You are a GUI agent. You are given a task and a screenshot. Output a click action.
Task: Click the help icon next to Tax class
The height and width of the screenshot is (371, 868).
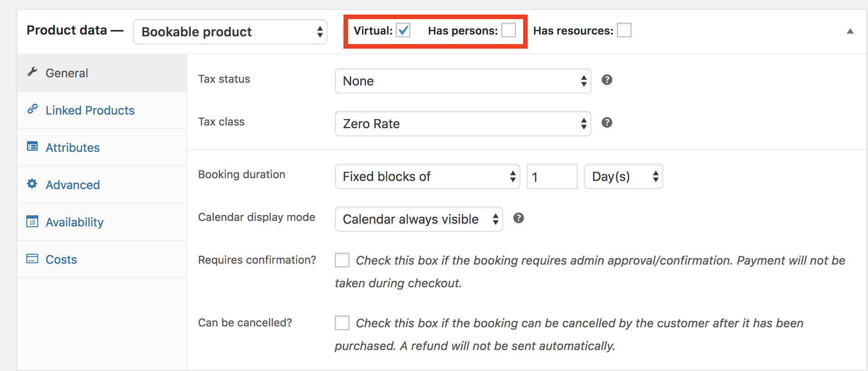[606, 123]
